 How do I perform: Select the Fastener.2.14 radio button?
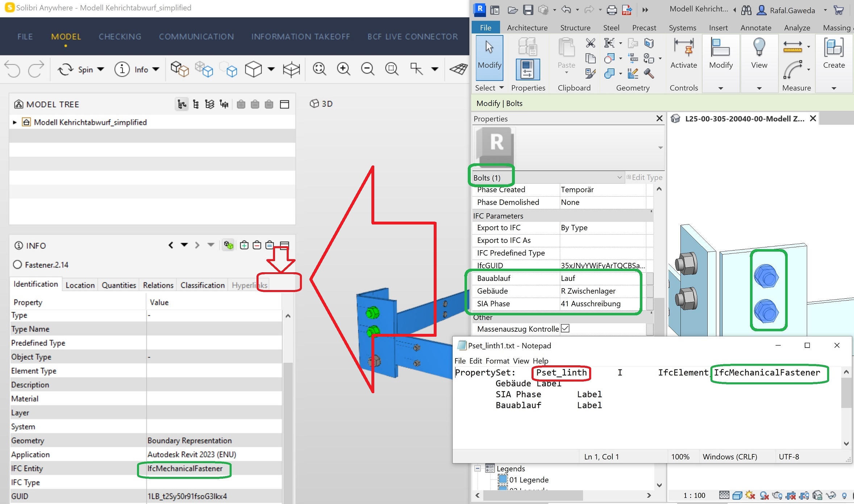(17, 265)
